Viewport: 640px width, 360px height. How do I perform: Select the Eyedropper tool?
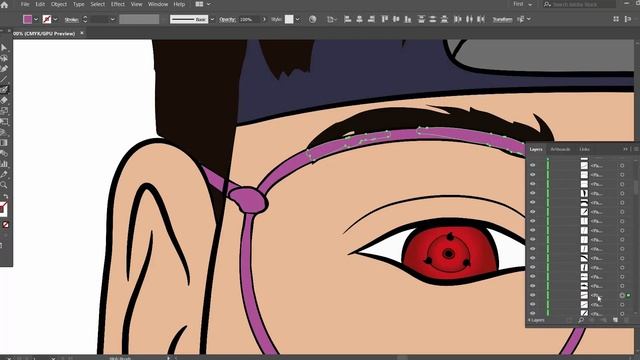pos(4,174)
